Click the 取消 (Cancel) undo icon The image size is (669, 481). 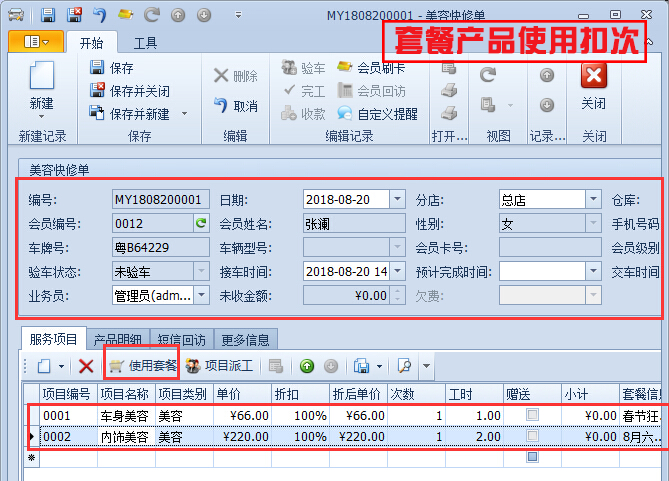tap(235, 106)
